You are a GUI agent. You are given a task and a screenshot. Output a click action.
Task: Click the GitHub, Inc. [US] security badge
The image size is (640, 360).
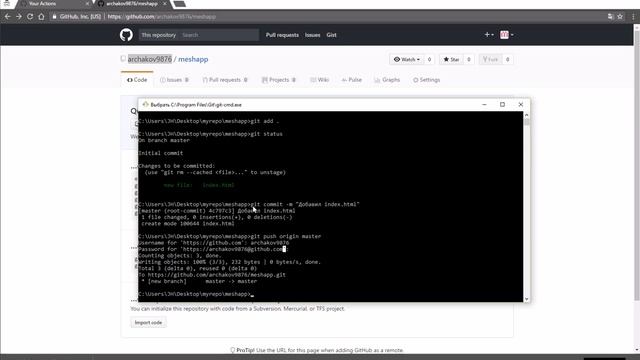pos(77,17)
